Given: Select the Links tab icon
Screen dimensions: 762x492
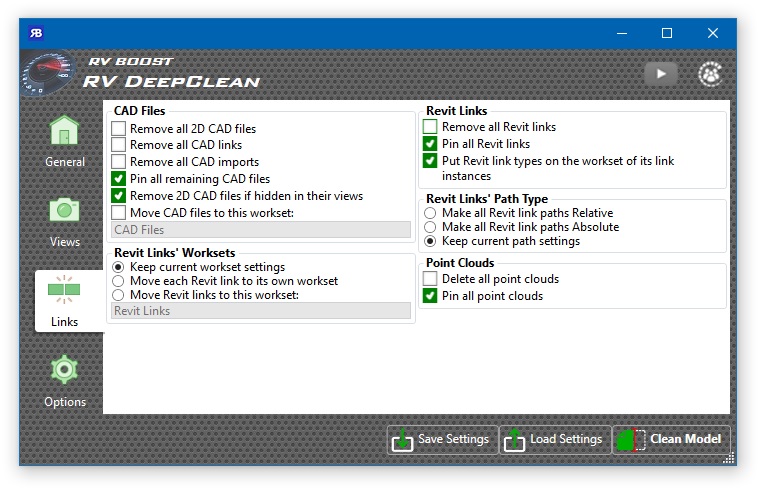Looking at the screenshot, I should coord(64,290).
